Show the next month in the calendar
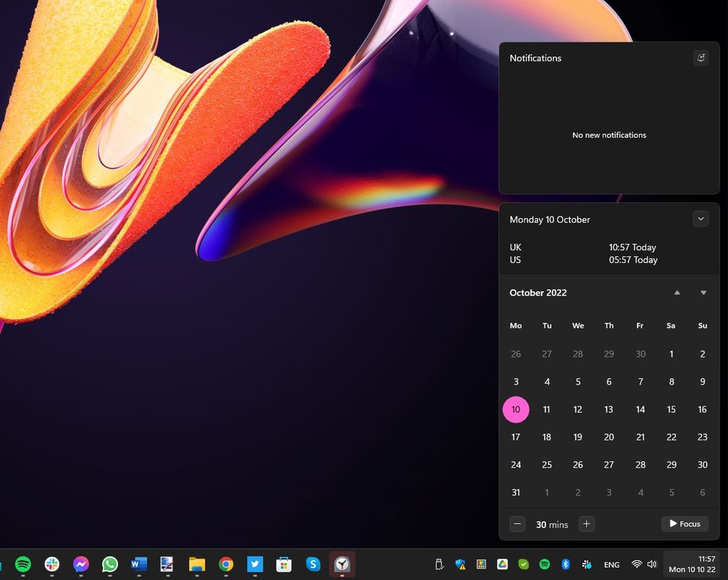 pyautogui.click(x=703, y=292)
